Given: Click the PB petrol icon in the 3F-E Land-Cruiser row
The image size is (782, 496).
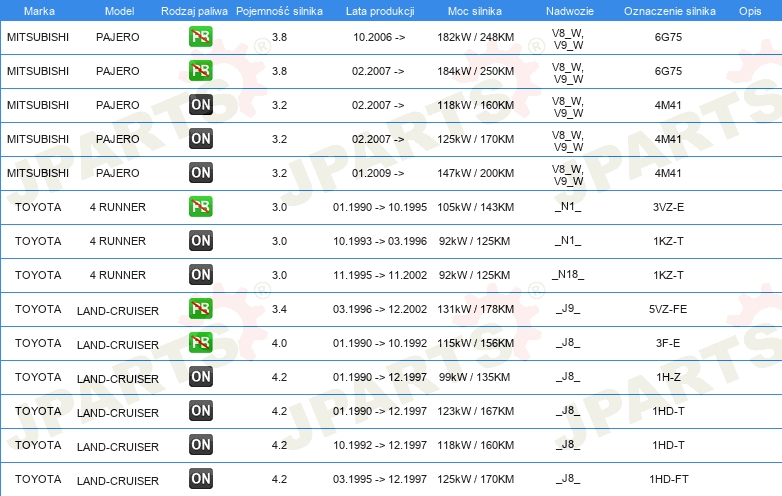Looking at the screenshot, I should pos(200,342).
